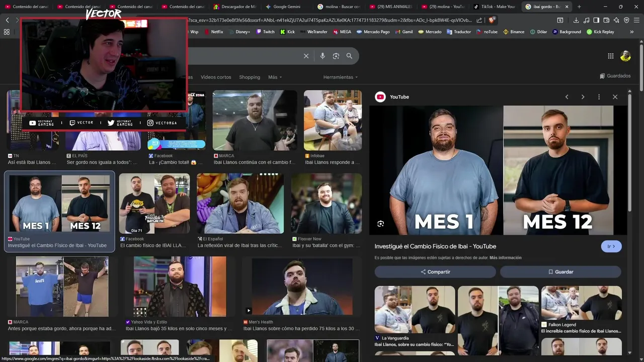644x362 pixels.
Task: Click the large MES 1 / MES 12 preview image
Action: tap(498, 170)
